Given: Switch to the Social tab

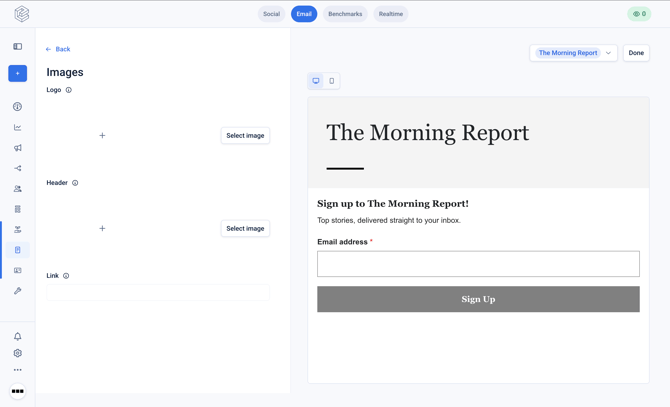Looking at the screenshot, I should 271,14.
